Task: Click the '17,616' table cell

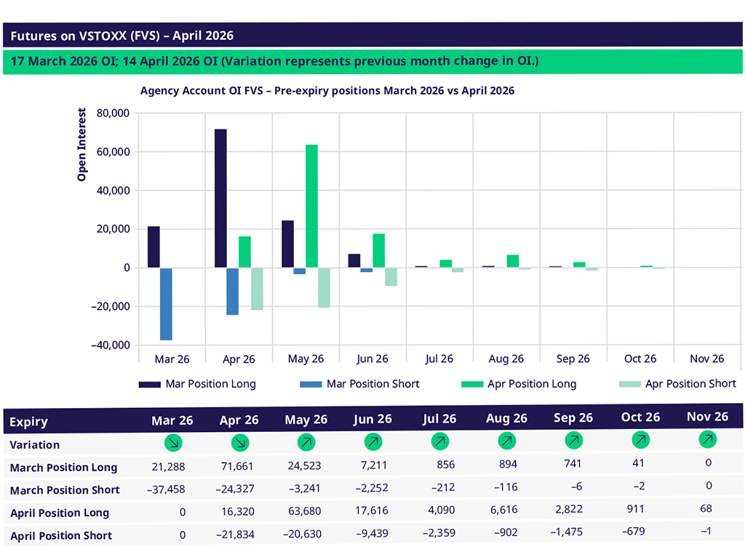Action: [x=372, y=511]
